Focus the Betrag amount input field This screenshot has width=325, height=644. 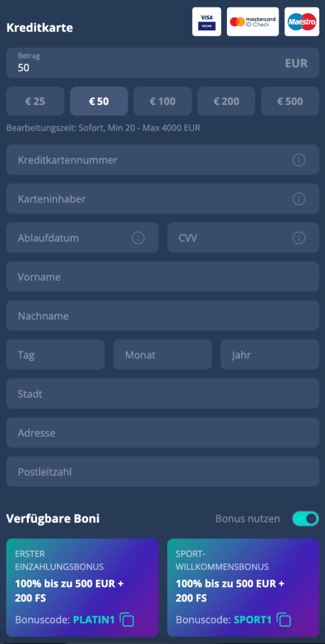[x=162, y=63]
